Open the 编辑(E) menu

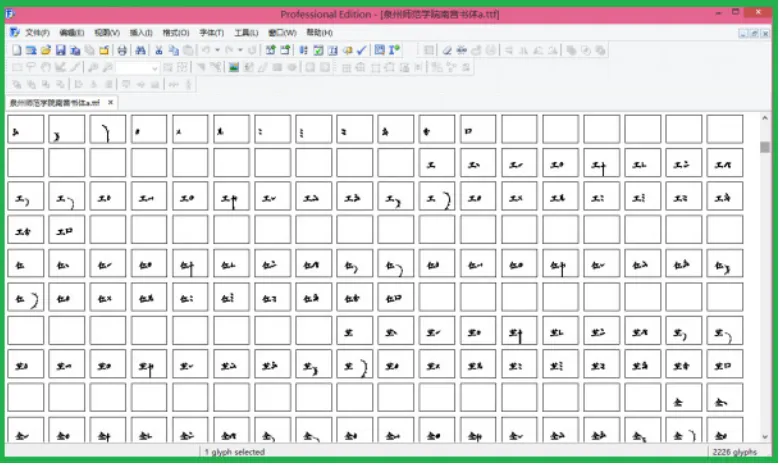tap(72, 33)
